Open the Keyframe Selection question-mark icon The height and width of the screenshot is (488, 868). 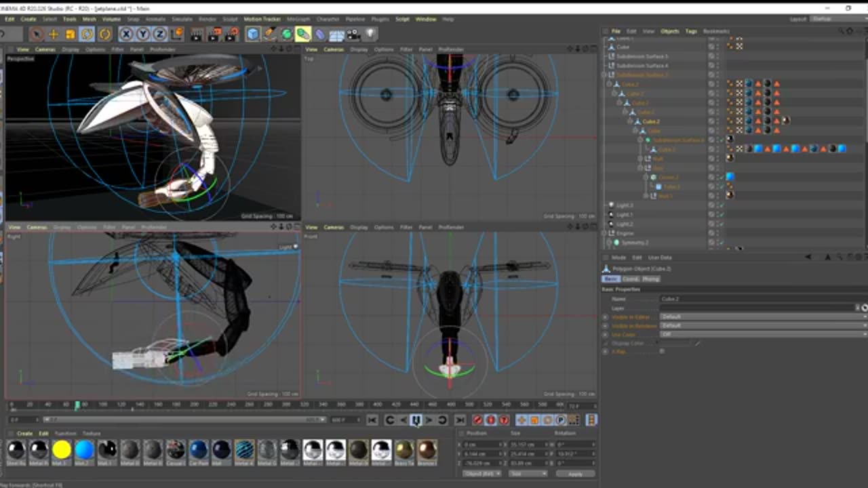click(504, 420)
